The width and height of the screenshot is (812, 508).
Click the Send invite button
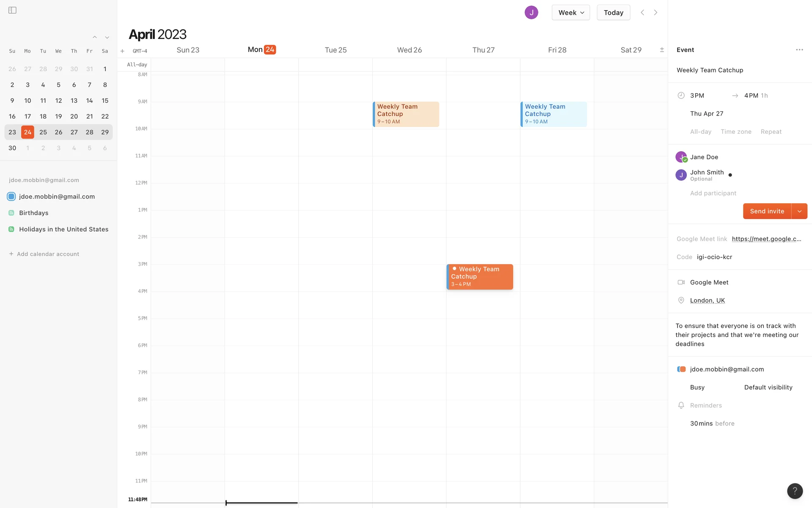tap(767, 211)
